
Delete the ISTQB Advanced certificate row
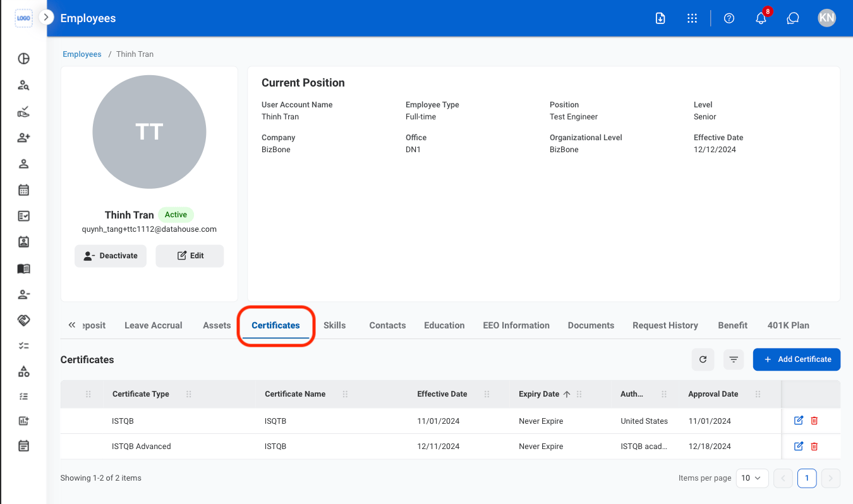[814, 446]
